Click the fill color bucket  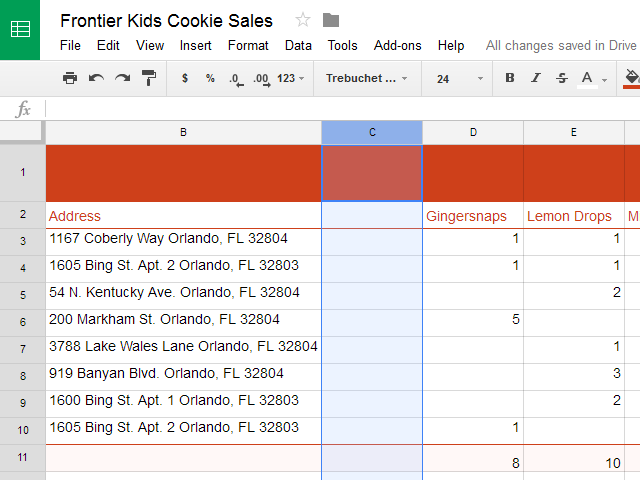631,78
